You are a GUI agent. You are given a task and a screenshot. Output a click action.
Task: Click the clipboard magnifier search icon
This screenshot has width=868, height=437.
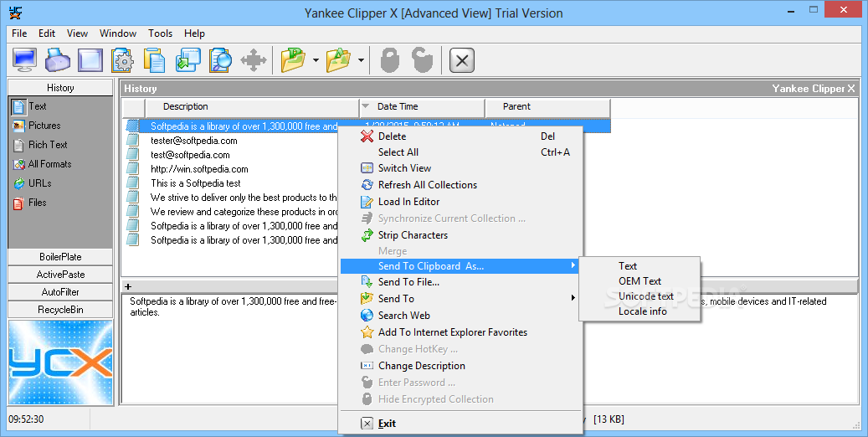(220, 59)
